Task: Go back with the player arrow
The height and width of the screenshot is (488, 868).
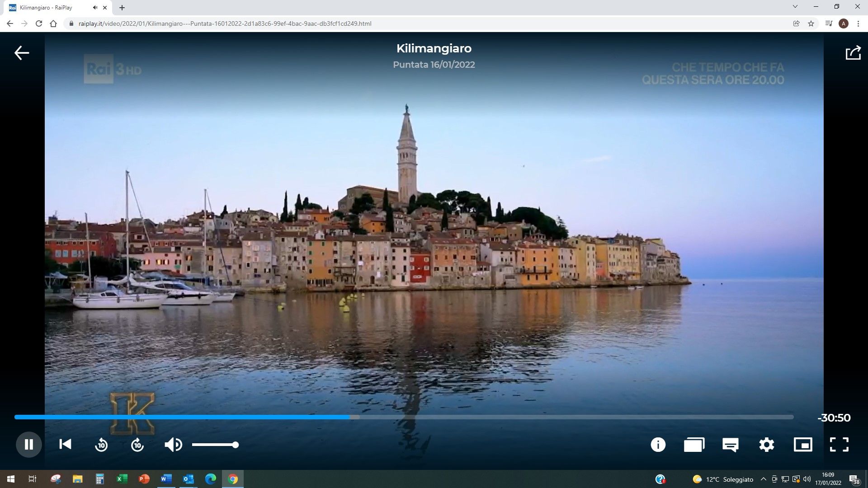Action: [x=22, y=53]
